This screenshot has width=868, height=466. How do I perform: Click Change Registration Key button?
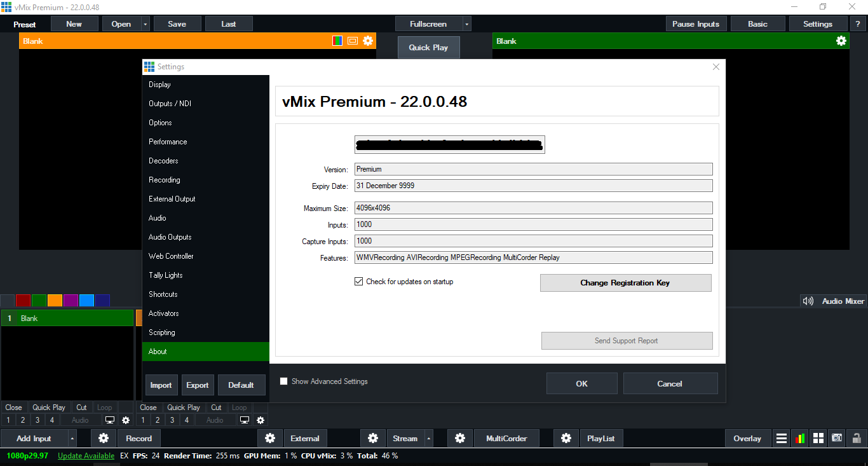(x=625, y=283)
